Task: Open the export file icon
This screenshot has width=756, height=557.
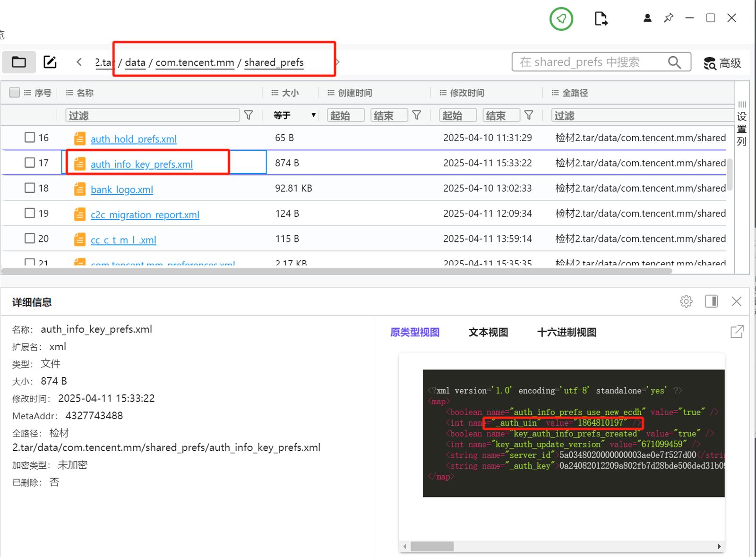Action: click(x=601, y=19)
